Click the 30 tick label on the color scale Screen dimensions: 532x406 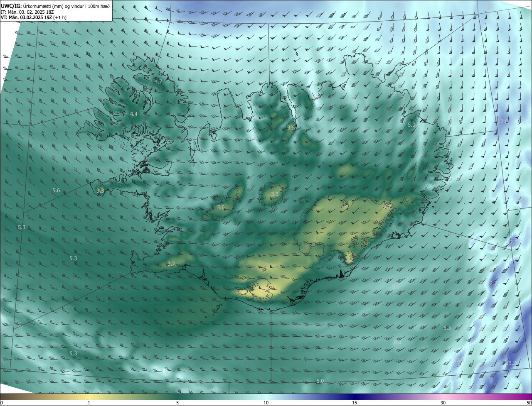(x=443, y=403)
